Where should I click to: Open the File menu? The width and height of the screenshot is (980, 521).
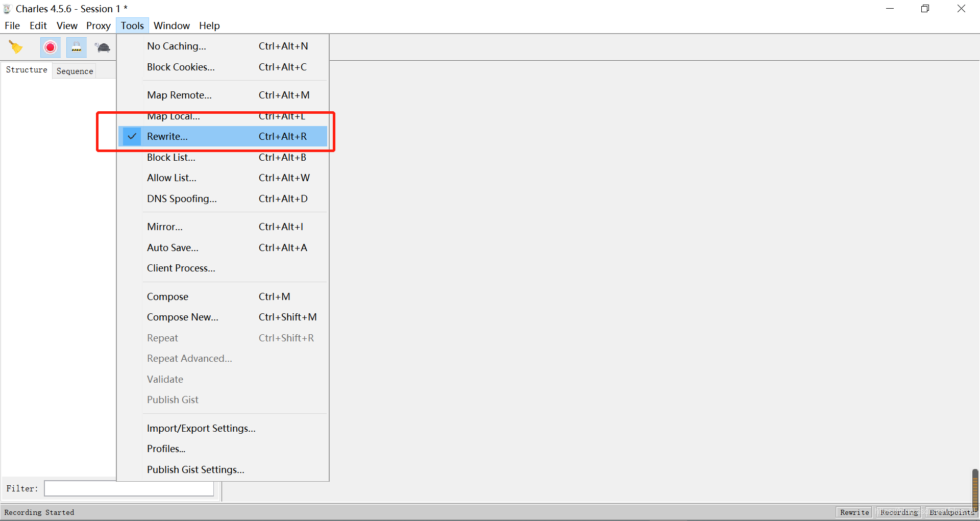12,26
